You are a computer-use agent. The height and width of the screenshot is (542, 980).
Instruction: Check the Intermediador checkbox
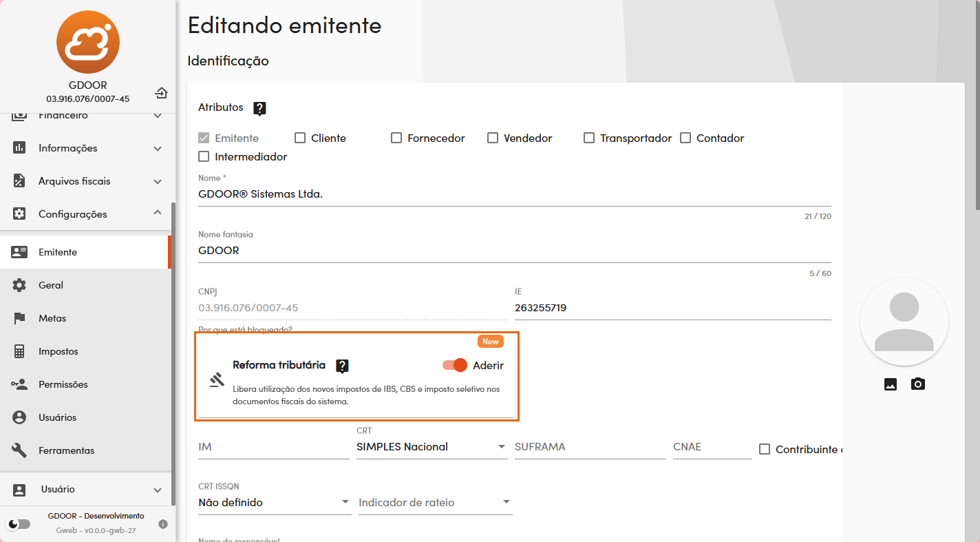(x=204, y=156)
